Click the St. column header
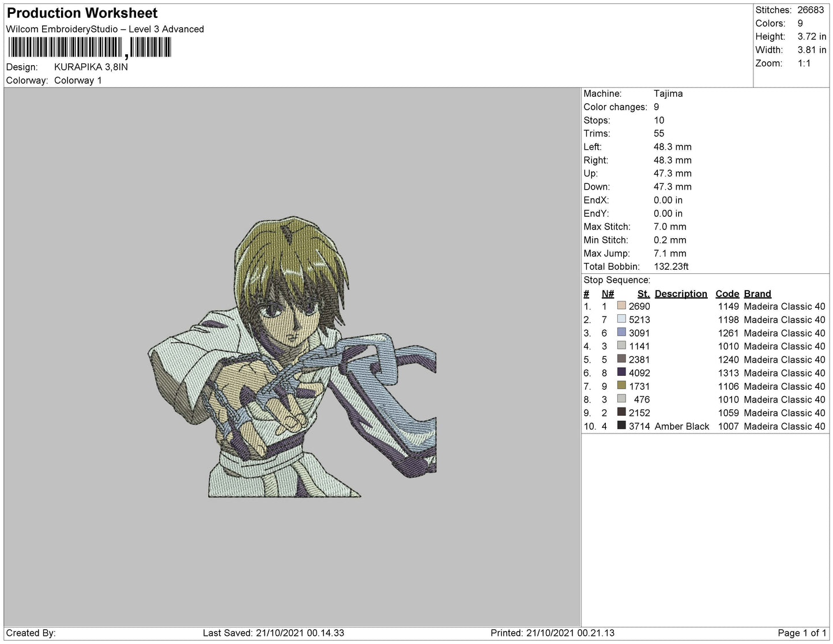This screenshot has width=833, height=644. (x=643, y=293)
